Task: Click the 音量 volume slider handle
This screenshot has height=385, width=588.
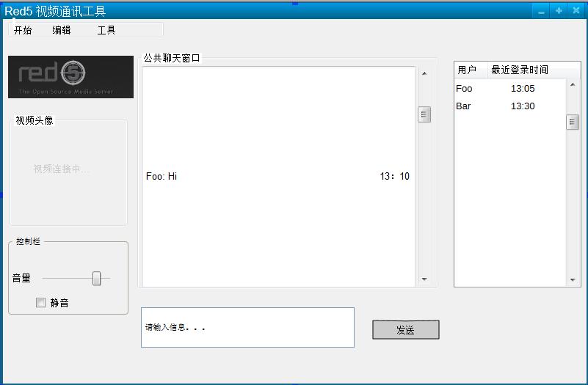Action: 96,278
